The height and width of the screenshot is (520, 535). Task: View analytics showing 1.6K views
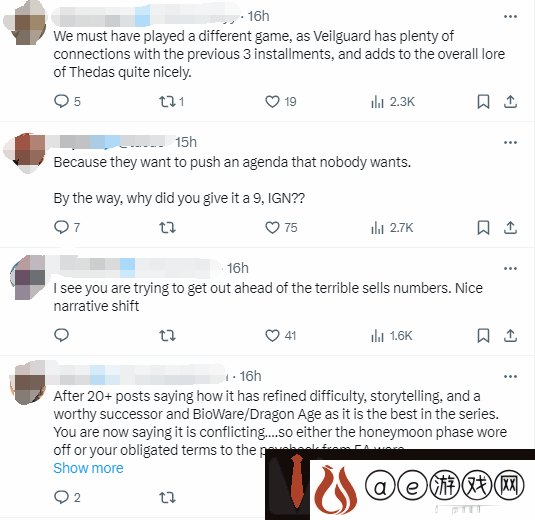coord(392,335)
